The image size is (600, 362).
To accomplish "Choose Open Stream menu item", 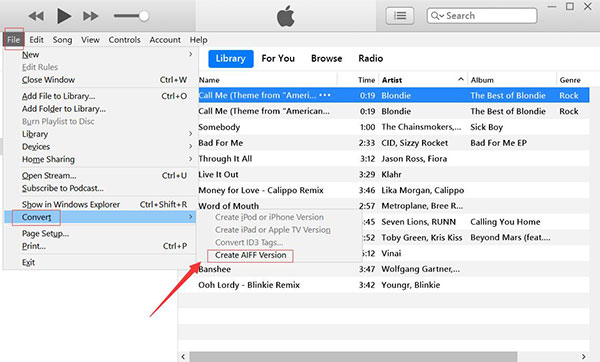I will click(101, 176).
